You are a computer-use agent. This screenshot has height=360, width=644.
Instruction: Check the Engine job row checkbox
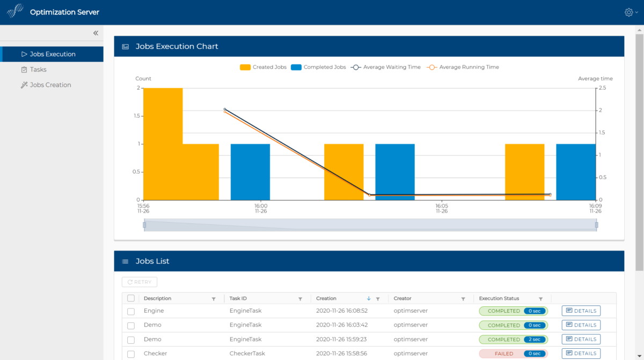[x=130, y=311]
